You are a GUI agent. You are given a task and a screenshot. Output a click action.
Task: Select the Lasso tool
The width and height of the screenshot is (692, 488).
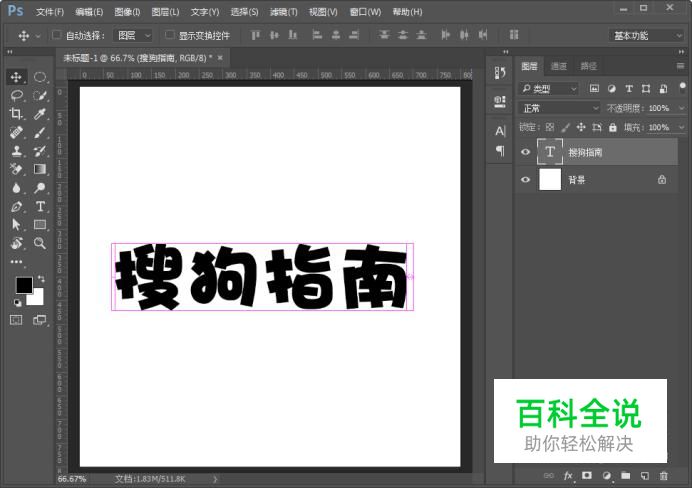[16, 95]
